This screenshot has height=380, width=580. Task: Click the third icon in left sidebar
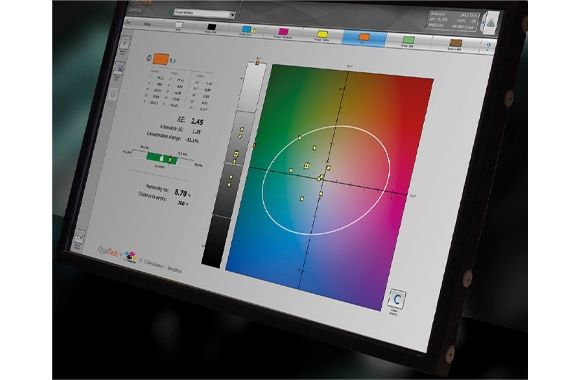[113, 94]
